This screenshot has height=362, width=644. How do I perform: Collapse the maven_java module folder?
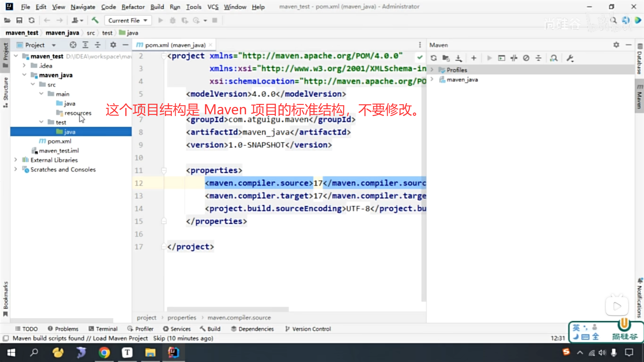[x=24, y=75]
